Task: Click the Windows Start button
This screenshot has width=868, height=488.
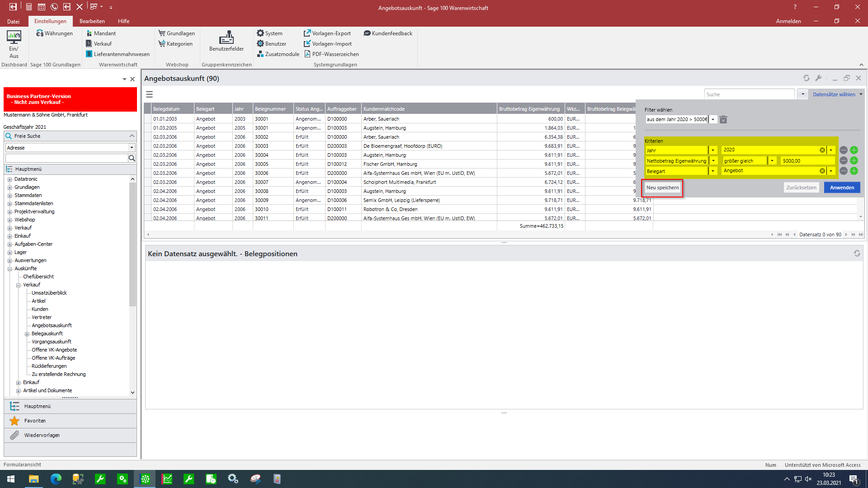Action: [11, 479]
